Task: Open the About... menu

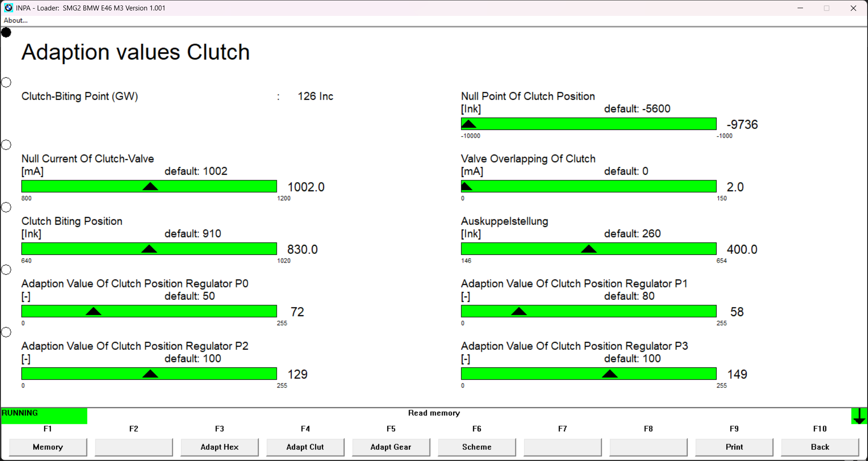Action: [x=15, y=20]
